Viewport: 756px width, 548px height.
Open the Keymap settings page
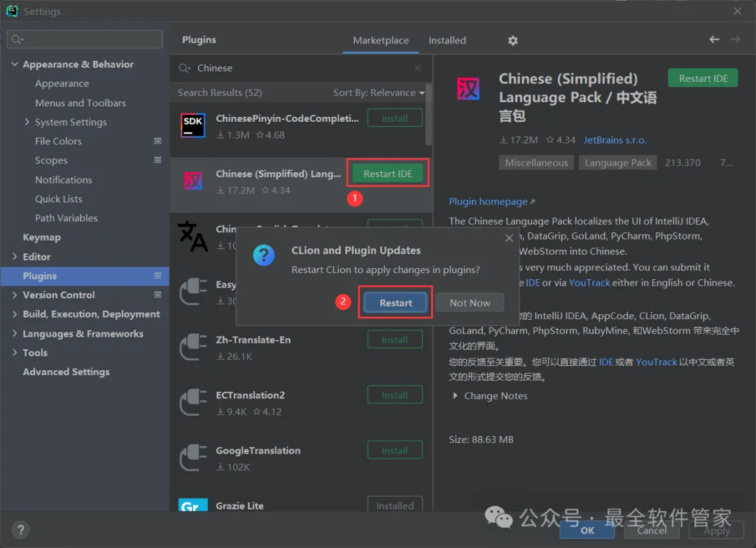click(41, 237)
